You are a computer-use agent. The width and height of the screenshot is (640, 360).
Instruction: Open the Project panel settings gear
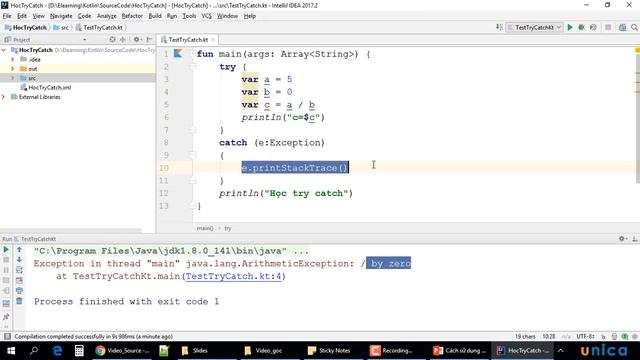pyautogui.click(x=137, y=40)
